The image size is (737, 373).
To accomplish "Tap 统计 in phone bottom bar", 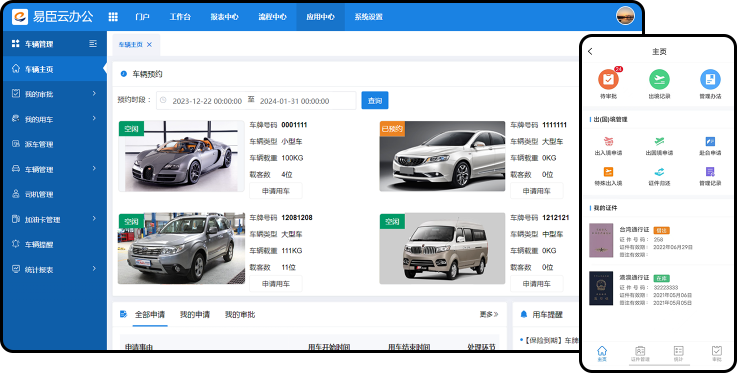I will tap(678, 354).
